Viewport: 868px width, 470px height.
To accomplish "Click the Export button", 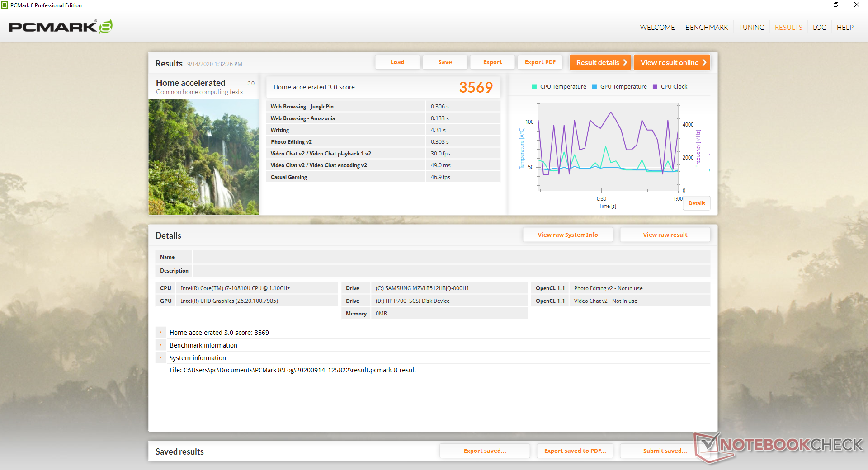I will [x=492, y=62].
